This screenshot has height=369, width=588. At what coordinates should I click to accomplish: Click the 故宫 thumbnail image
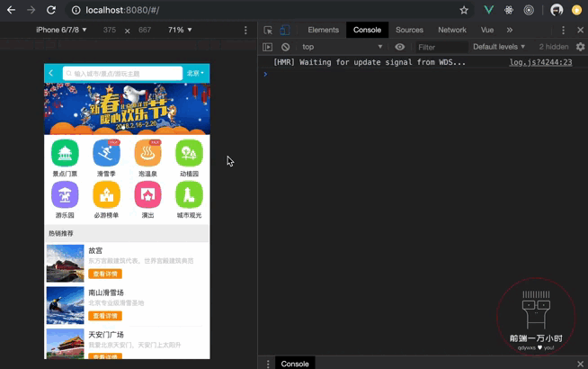coord(66,263)
